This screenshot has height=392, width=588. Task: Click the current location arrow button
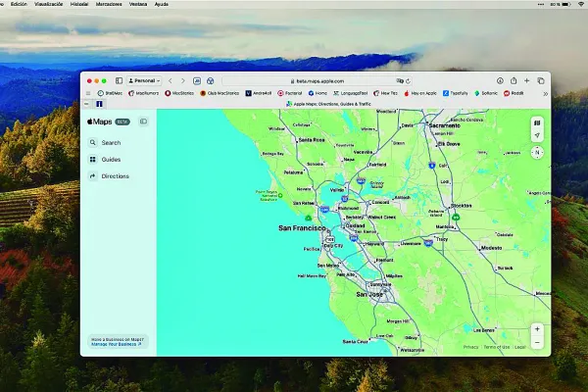536,136
